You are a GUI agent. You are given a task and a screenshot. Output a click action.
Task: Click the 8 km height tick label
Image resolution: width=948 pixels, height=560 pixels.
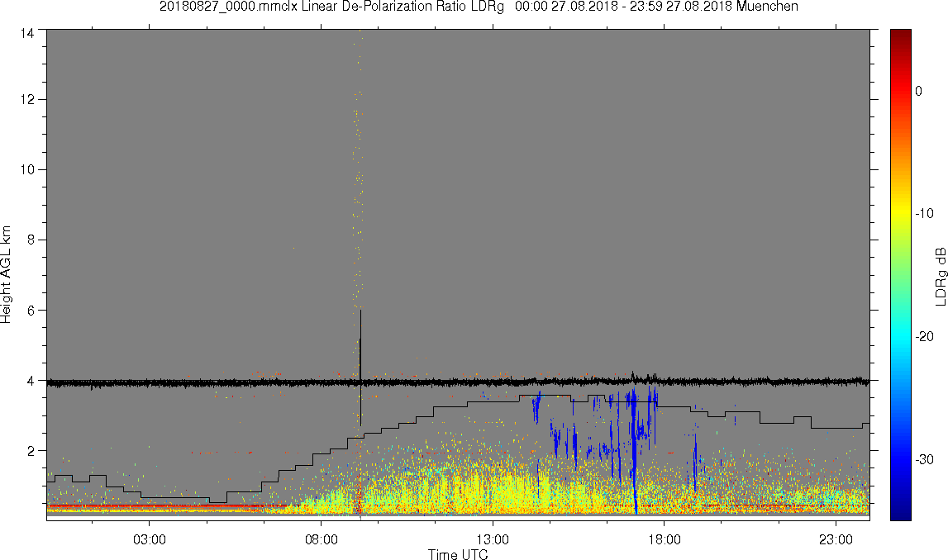pos(31,240)
